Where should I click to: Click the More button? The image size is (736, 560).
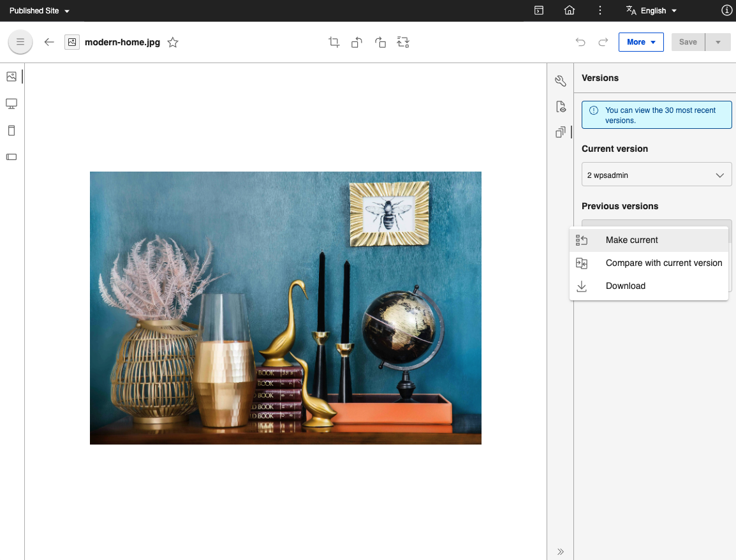(640, 42)
